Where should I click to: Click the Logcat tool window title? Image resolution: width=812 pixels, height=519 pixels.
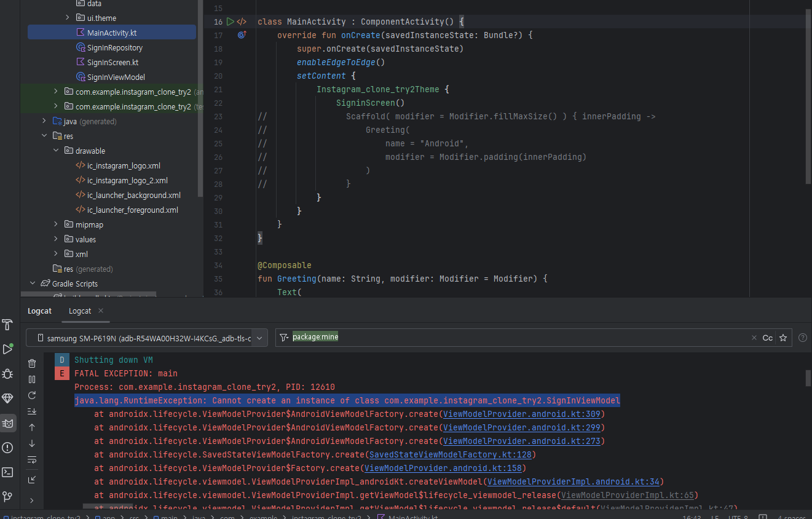pyautogui.click(x=40, y=311)
